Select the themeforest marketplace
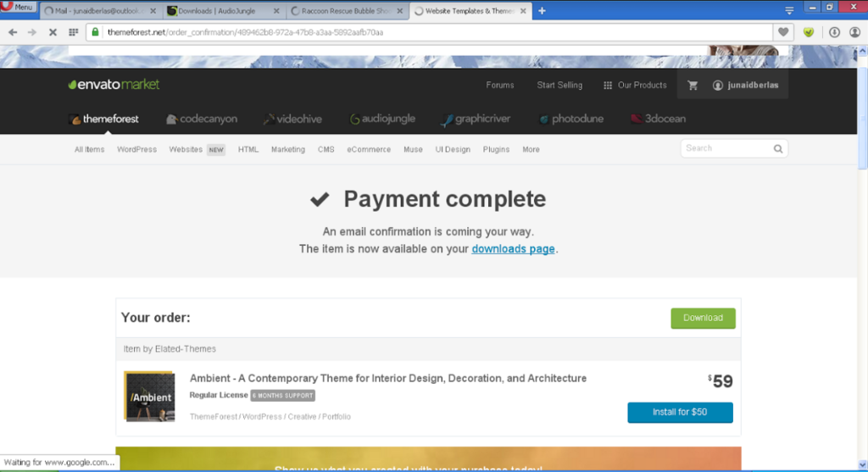This screenshot has width=868, height=472. click(x=103, y=119)
